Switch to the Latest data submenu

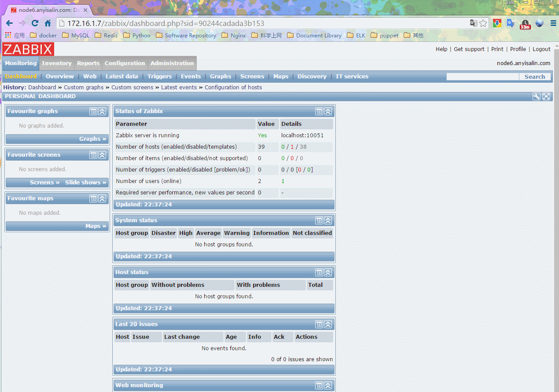pyautogui.click(x=122, y=77)
